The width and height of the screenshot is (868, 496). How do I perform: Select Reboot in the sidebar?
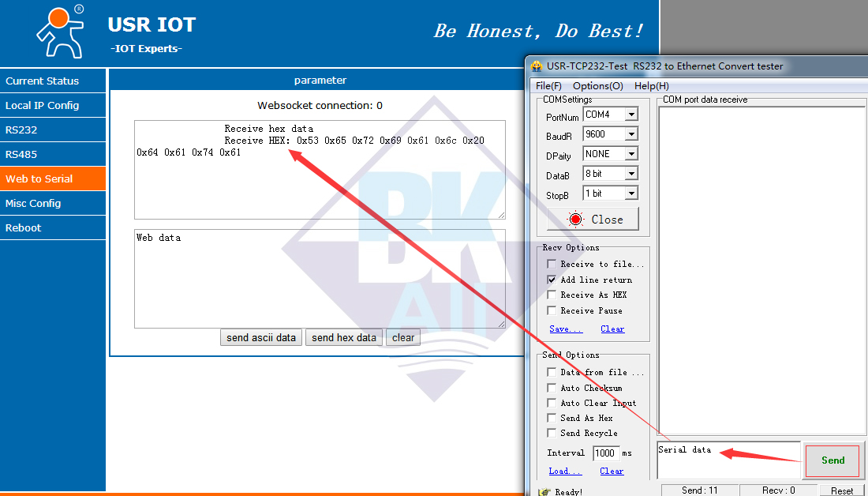coord(53,227)
